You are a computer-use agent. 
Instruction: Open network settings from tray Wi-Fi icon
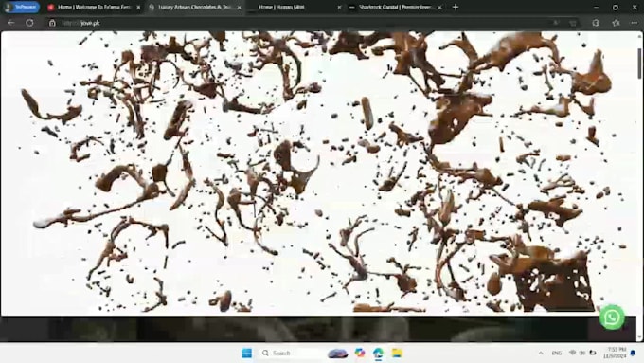[x=573, y=353]
